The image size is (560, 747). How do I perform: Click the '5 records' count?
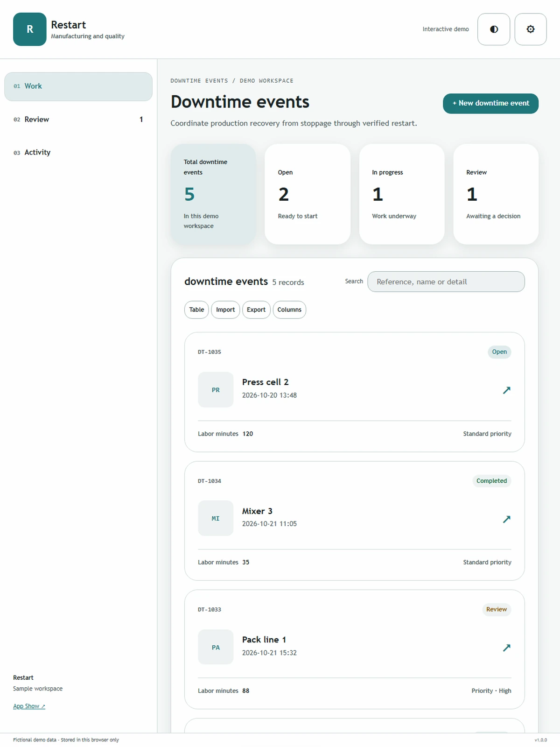(288, 282)
